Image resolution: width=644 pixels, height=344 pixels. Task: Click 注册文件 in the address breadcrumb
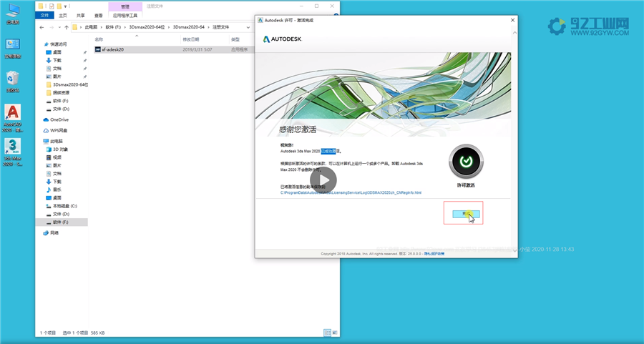pos(220,27)
